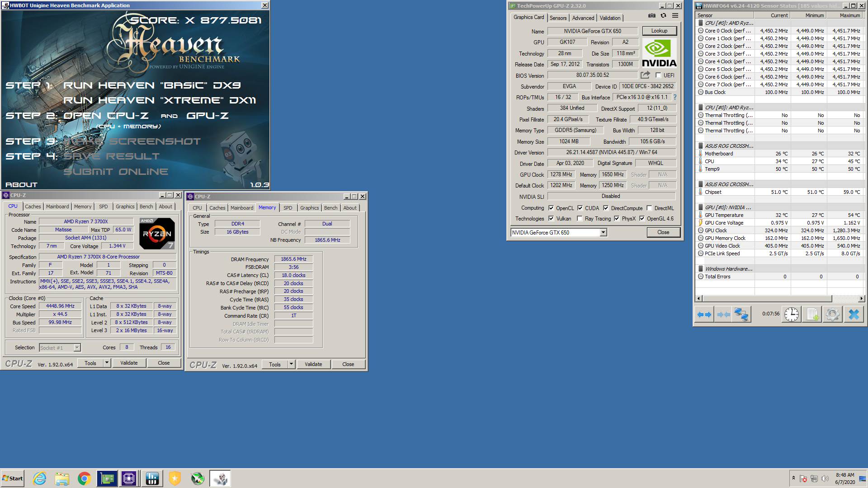Image resolution: width=868 pixels, height=488 pixels.
Task: Toggle the DirectCompute checkbox
Action: coord(606,208)
